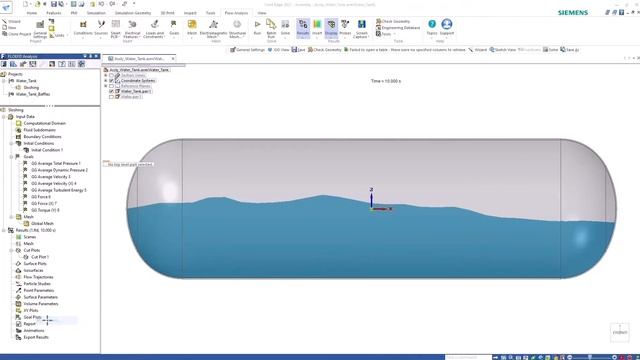Toggle Coordinate Systems checkbox
Screen dimensions: 640x360
(x=111, y=81)
